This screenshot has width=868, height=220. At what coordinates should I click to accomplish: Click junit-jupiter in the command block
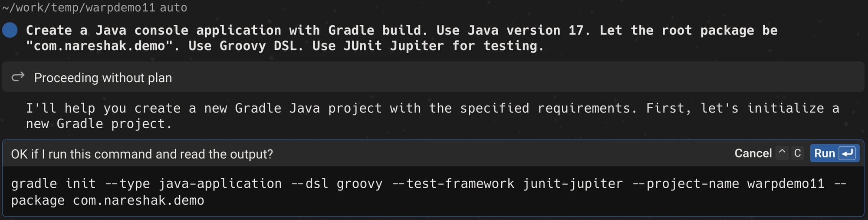pos(573,183)
